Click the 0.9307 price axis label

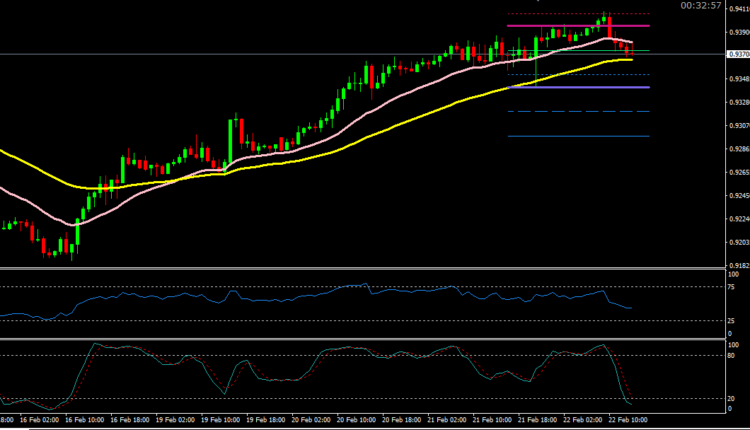[738, 126]
